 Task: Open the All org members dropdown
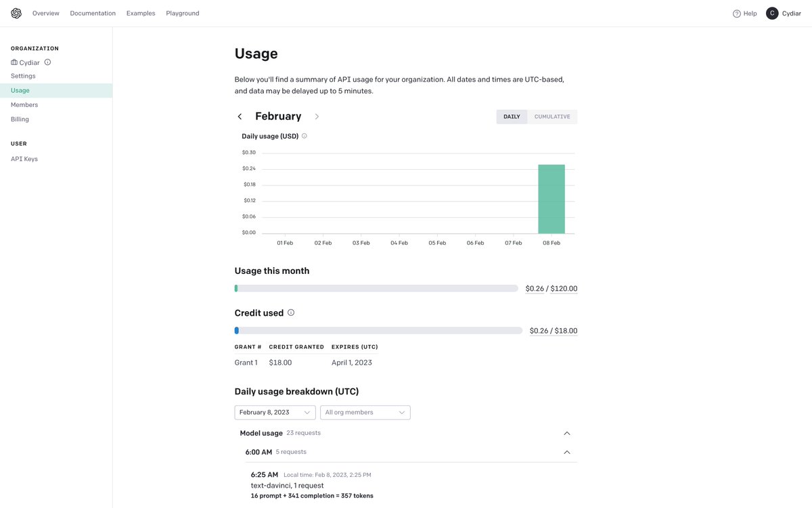coord(365,413)
